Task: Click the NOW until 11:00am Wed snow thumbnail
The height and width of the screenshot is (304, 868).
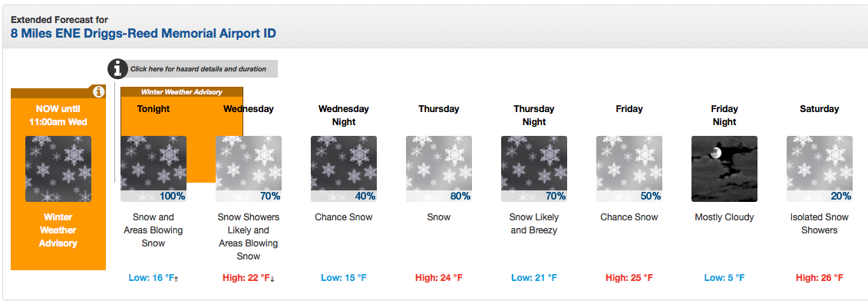Action: (x=58, y=169)
